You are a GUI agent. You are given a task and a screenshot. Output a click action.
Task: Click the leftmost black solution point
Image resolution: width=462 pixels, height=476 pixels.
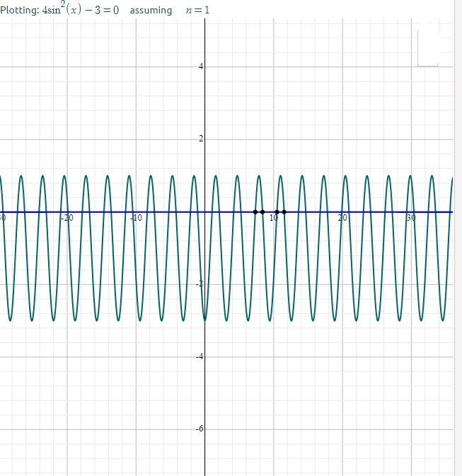tap(255, 211)
